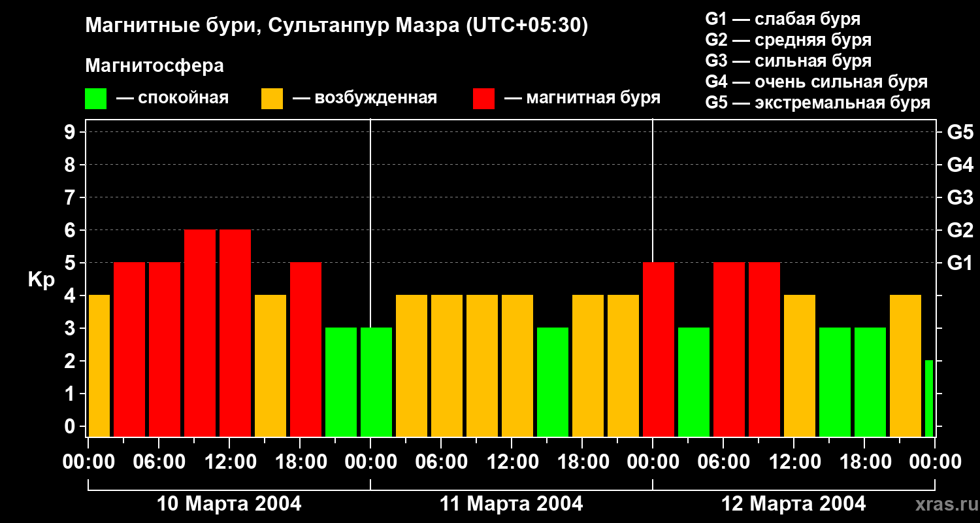Click the 'G3' right axis label
The width and height of the screenshot is (980, 523).
[x=960, y=197]
